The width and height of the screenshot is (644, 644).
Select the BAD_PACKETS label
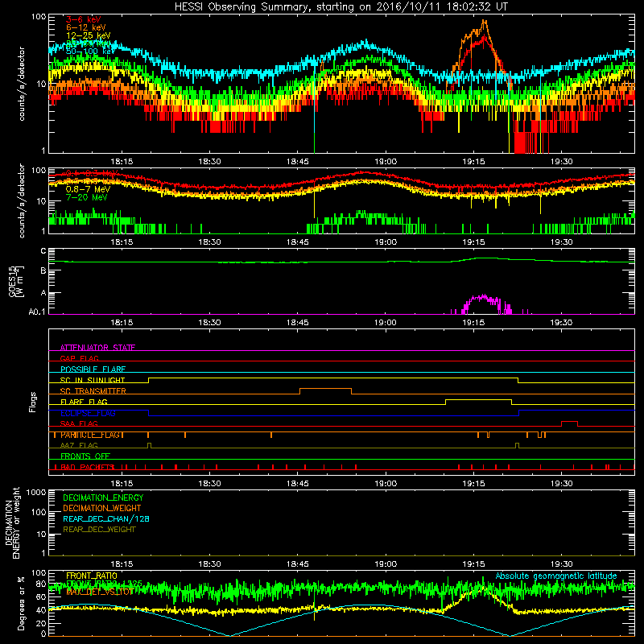(x=87, y=467)
